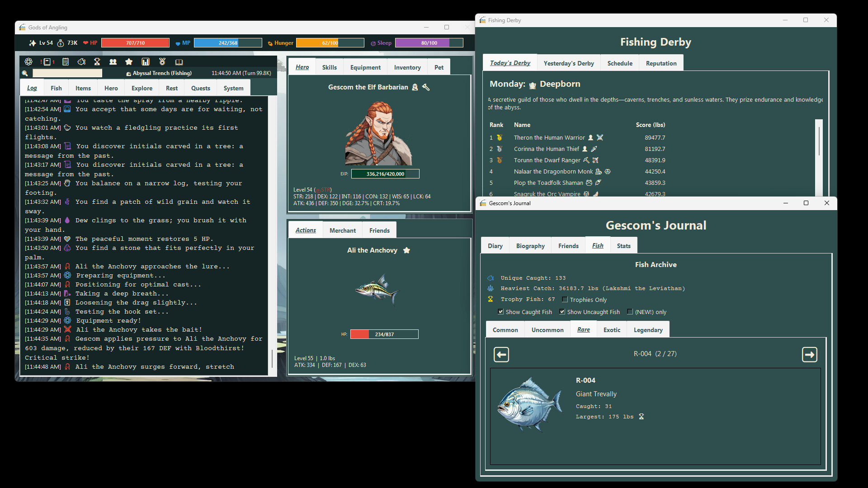868x488 pixels.
Task: Open the journal icon with red notification
Action: [47, 62]
